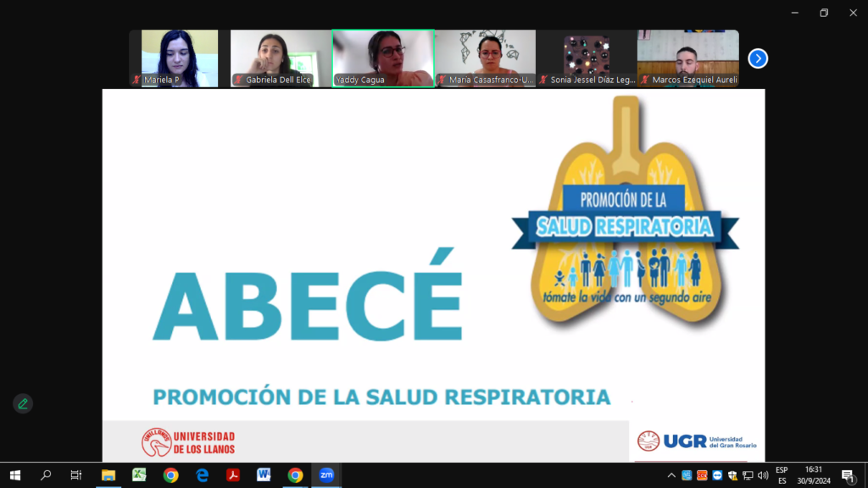868x488 pixels.
Task: Select Sonia Jessel Díaz video thumbnail
Action: pos(587,58)
